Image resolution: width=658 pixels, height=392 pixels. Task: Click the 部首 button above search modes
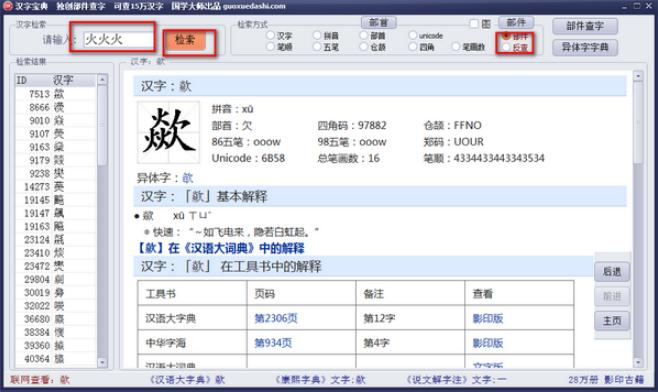point(379,22)
